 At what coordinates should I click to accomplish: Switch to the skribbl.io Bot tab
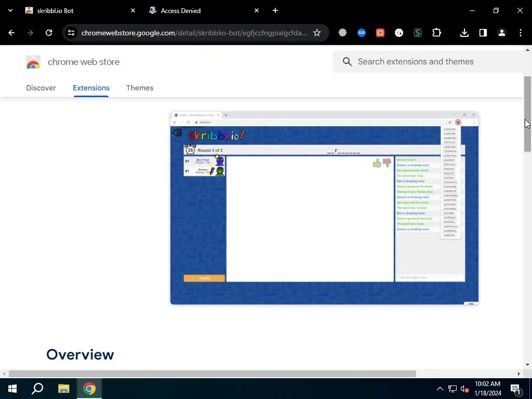80,10
